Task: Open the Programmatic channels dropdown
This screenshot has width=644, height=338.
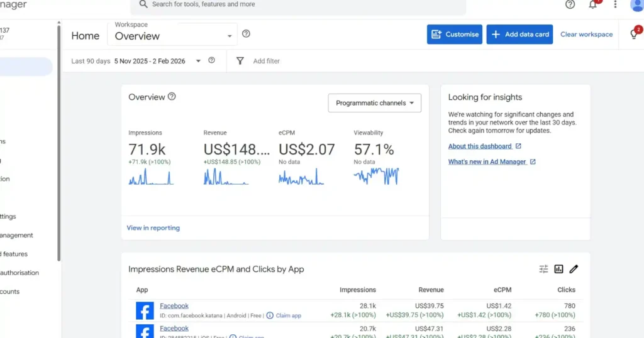Action: [x=374, y=103]
